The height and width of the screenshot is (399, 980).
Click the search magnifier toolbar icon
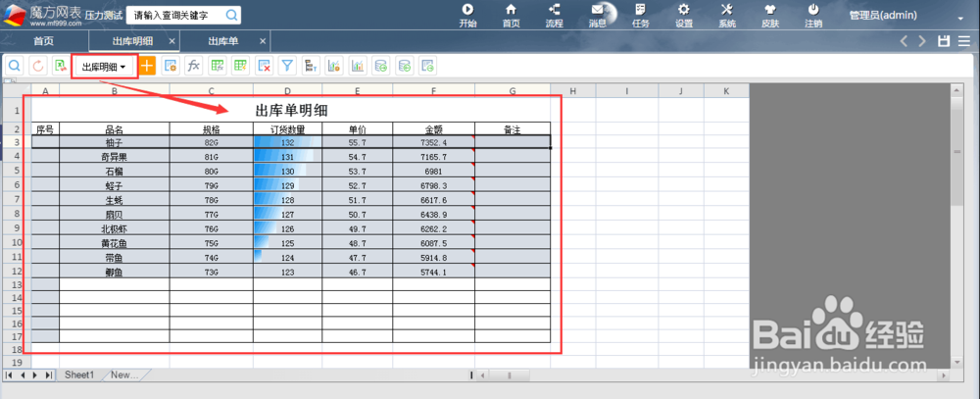15,66
